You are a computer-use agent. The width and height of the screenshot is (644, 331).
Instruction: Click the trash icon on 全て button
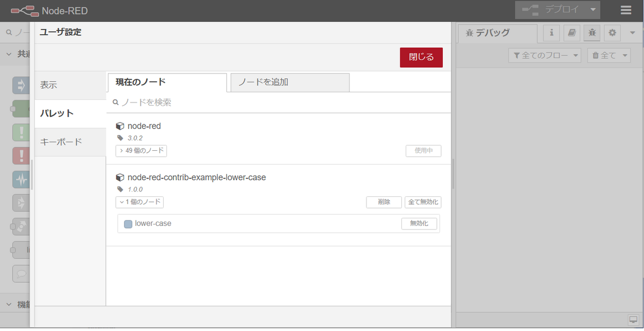595,55
